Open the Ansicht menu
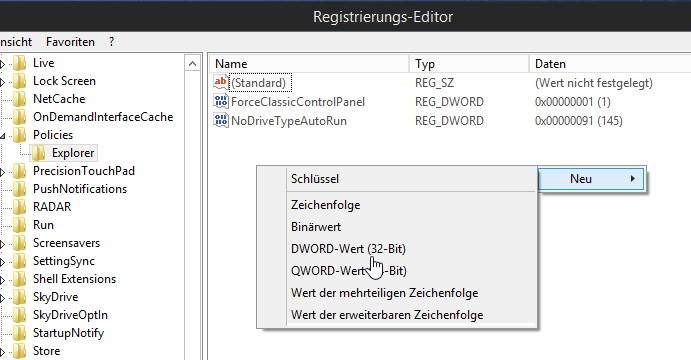 [16, 42]
